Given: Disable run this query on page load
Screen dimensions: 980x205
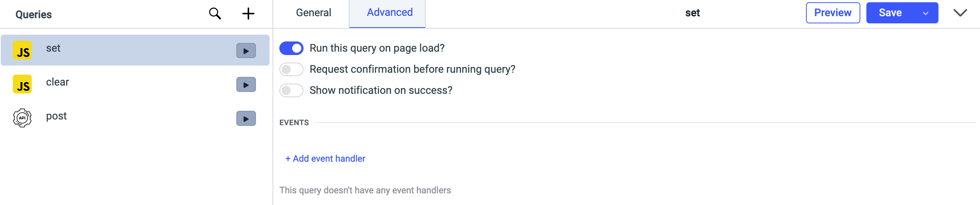Looking at the screenshot, I should pyautogui.click(x=291, y=48).
